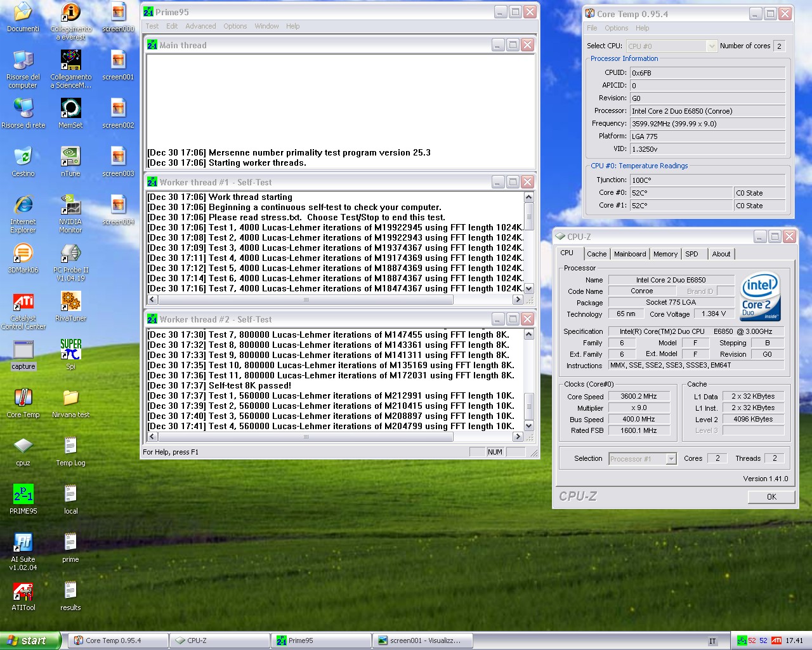Open the Test menu in Prime95
The image size is (812, 650).
pyautogui.click(x=152, y=26)
